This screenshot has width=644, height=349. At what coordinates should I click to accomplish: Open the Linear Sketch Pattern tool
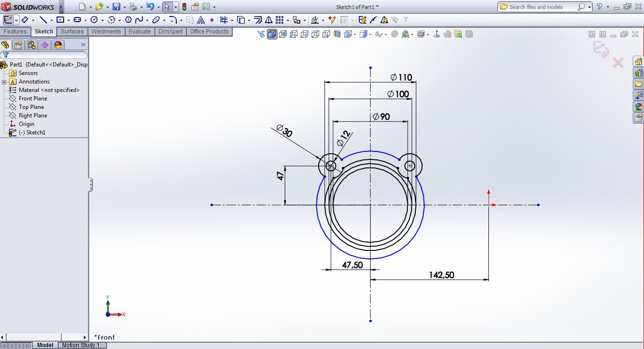click(280, 20)
